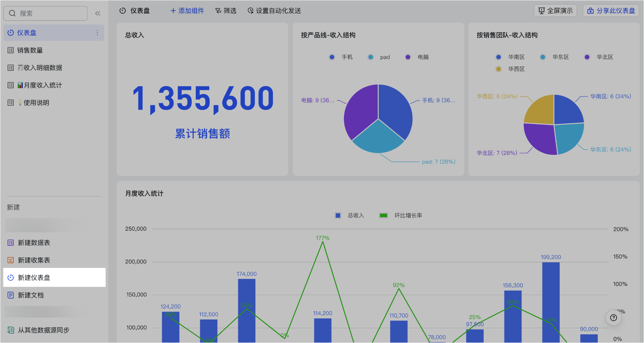This screenshot has height=343, width=644.
Task: Toggle 环比增长率 legend in monthly chart
Action: (401, 215)
